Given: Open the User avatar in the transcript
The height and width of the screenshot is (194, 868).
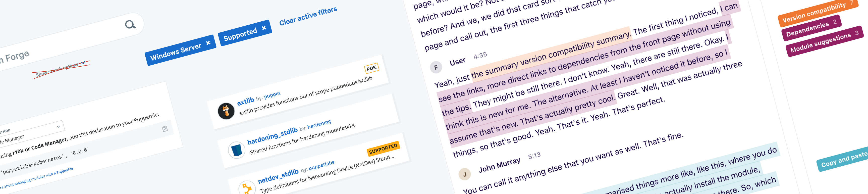Looking at the screenshot, I should coord(436,68).
